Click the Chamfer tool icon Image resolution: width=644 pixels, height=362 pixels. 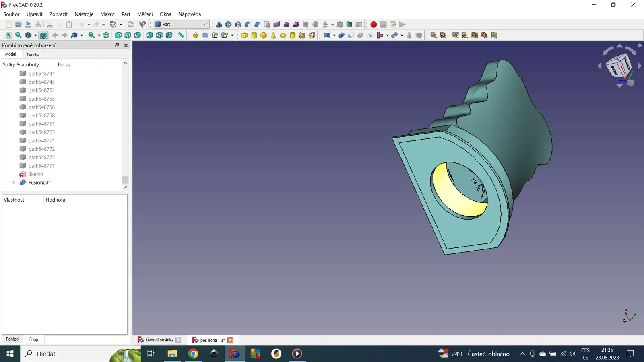(x=258, y=25)
